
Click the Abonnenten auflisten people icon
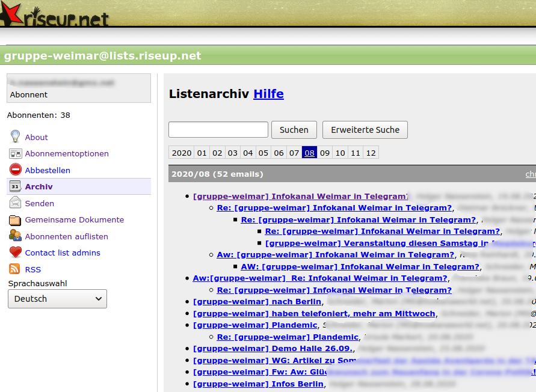coord(15,236)
